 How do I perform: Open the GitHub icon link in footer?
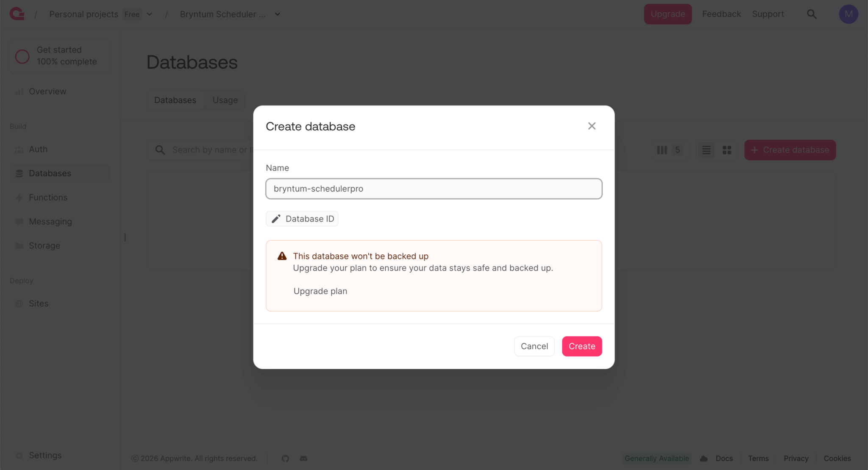(x=285, y=459)
